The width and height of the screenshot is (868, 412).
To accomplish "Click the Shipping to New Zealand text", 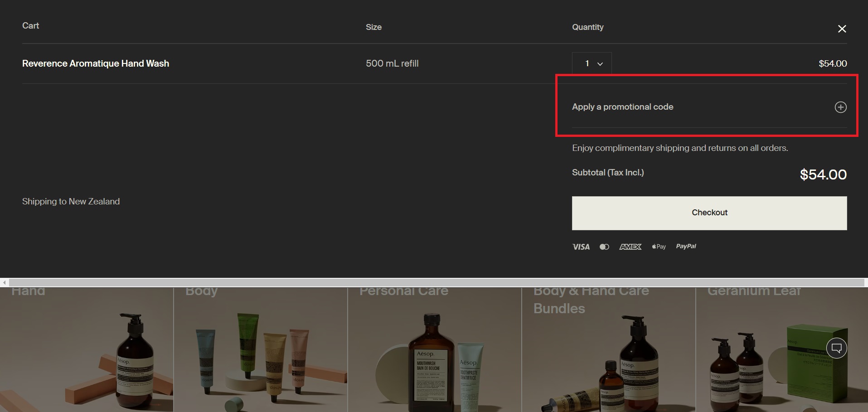I will coord(71,202).
